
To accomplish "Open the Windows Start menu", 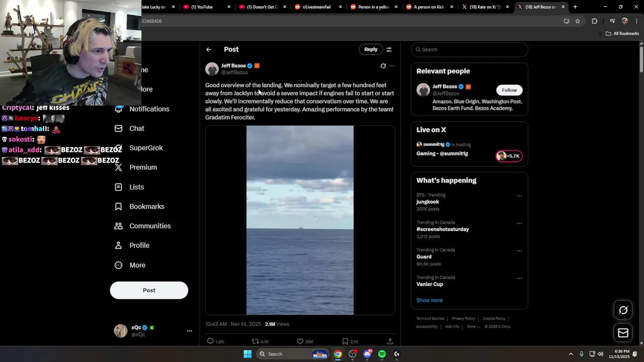I will (248, 354).
